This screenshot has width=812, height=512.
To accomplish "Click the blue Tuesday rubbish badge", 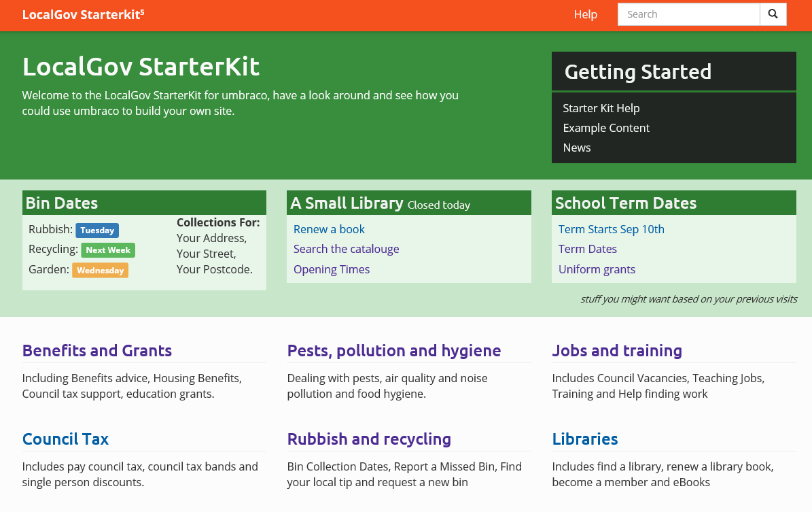I will [x=97, y=231].
